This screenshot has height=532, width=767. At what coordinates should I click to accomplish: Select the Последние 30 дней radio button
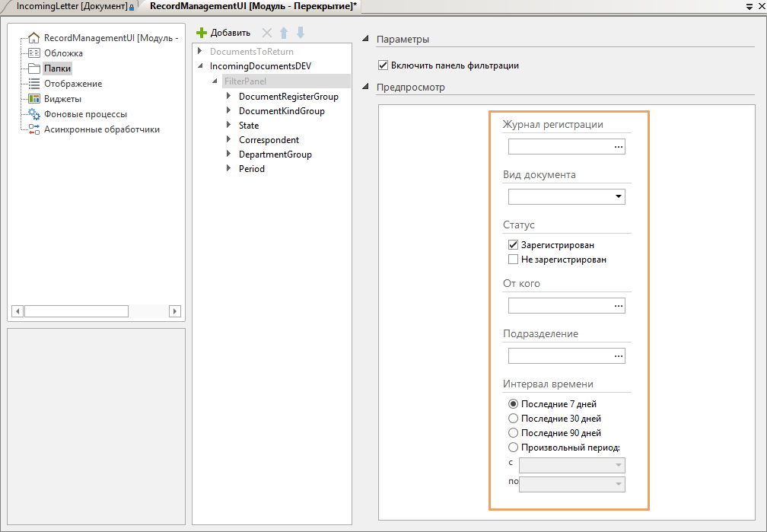click(x=514, y=418)
